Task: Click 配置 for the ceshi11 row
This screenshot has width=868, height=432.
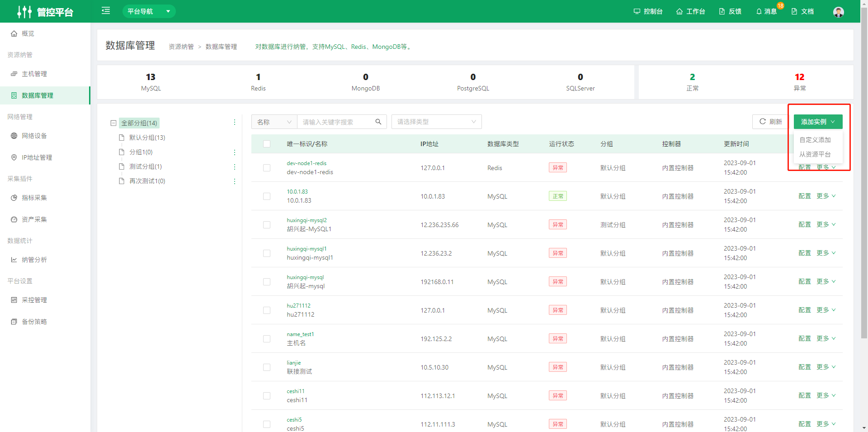Action: [x=804, y=395]
